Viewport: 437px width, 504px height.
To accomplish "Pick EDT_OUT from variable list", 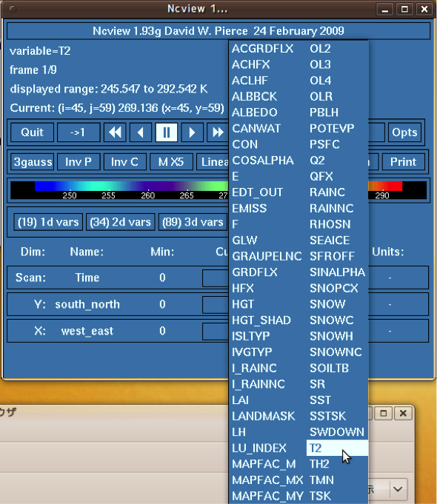I will (x=258, y=192).
